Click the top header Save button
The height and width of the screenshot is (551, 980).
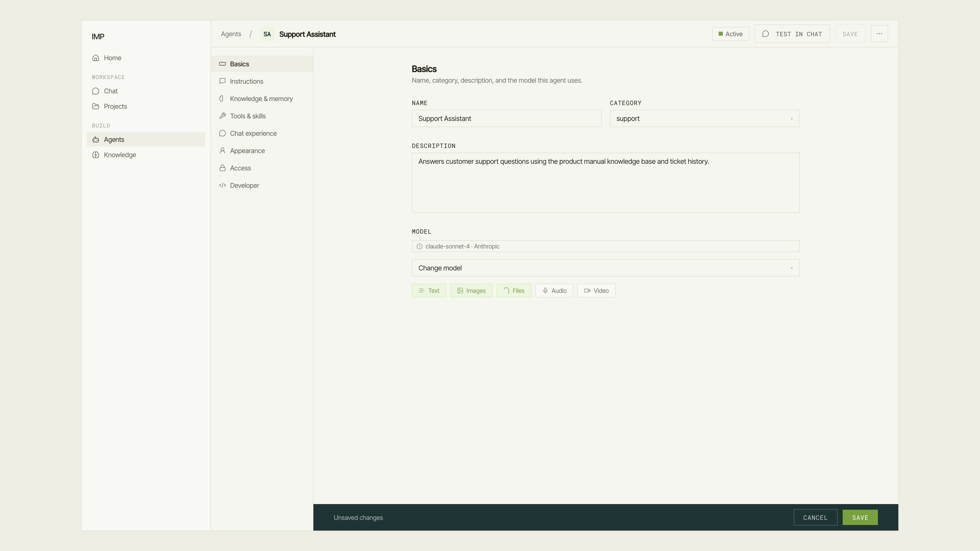(x=850, y=34)
